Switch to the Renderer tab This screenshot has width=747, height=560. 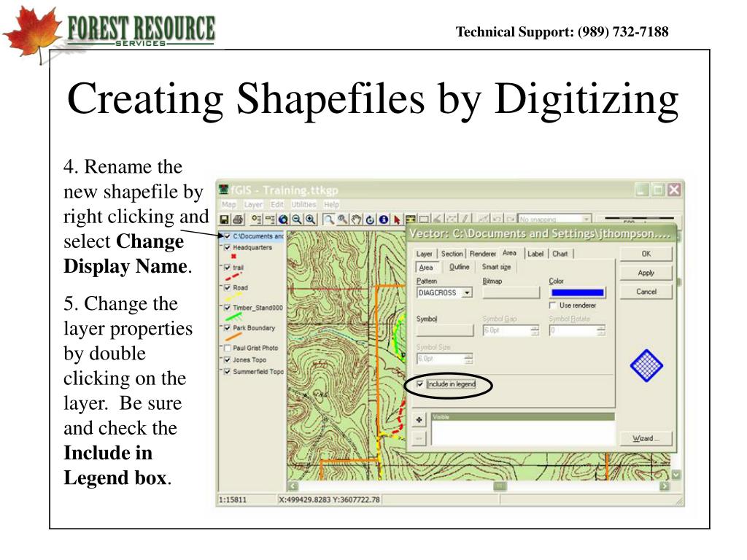[483, 254]
